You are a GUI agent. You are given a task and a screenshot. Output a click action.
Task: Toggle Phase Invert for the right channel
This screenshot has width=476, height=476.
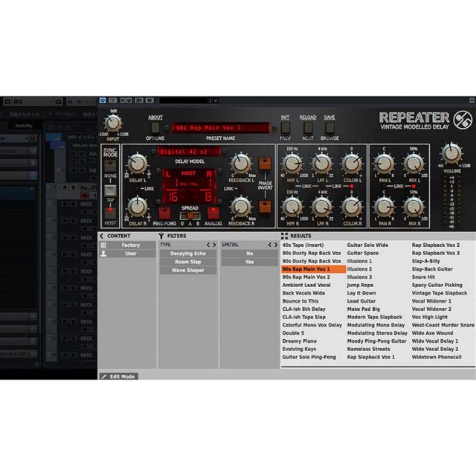265,207
